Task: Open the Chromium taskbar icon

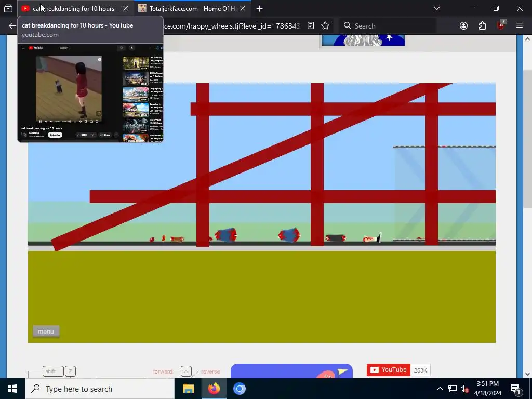Action: pyautogui.click(x=239, y=389)
